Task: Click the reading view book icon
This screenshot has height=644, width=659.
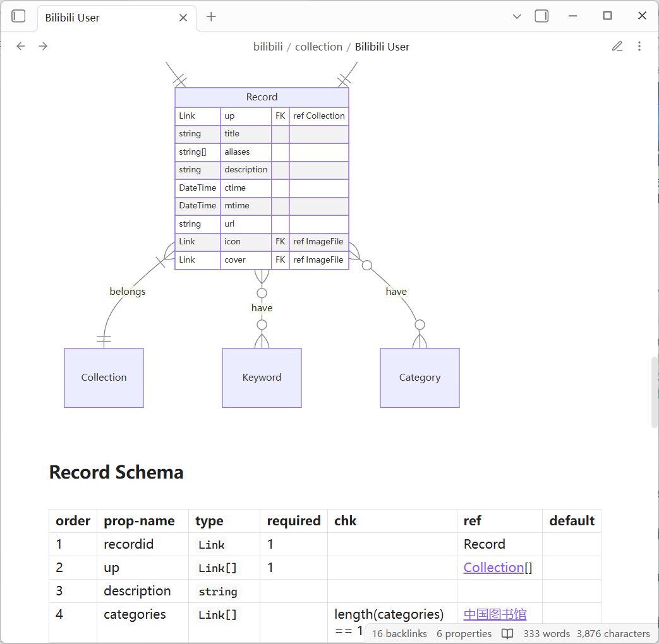Action: [x=507, y=634]
